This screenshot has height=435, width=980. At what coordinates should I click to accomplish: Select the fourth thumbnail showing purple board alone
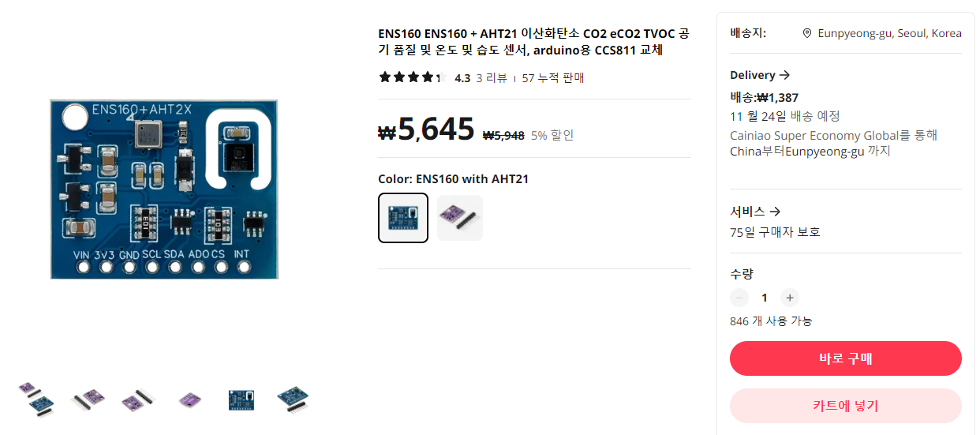coord(190,398)
